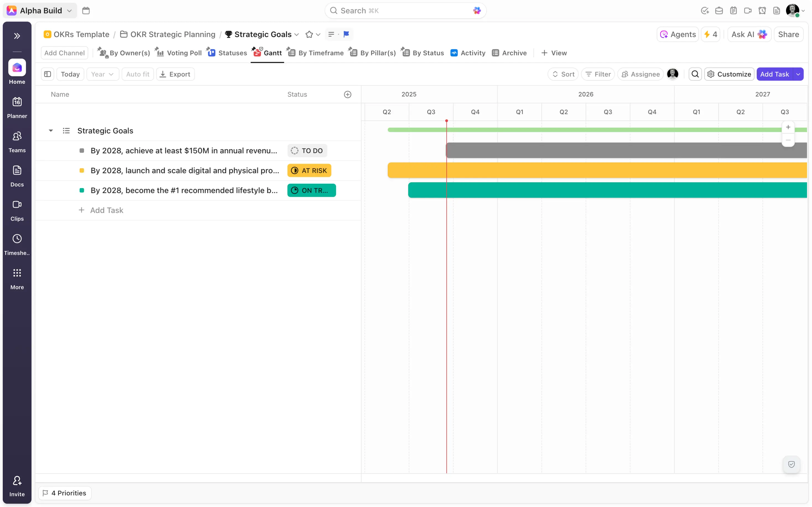Screen dimensions: 812x507
Task: Click the magnifier search icon next to Customize
Action: (x=695, y=74)
